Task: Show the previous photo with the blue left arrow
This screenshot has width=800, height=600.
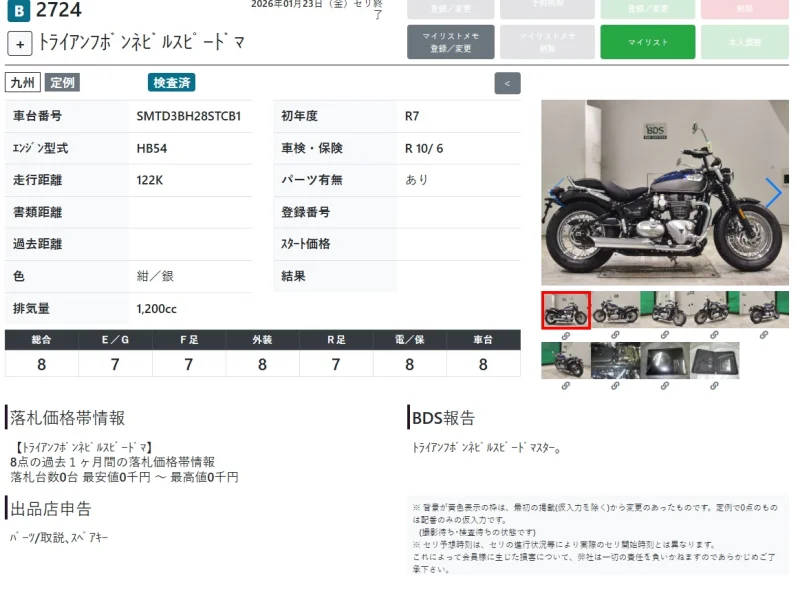Action: point(558,192)
